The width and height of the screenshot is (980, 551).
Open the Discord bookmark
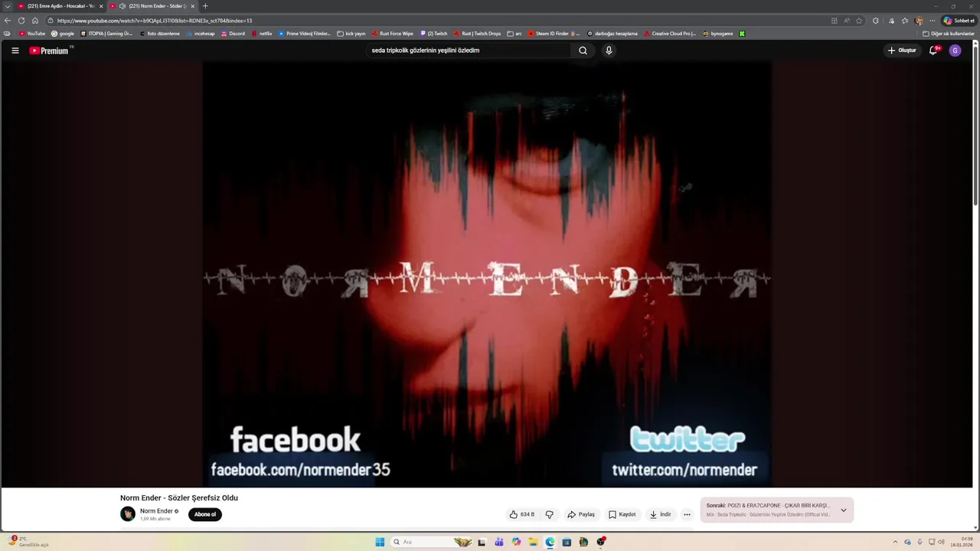[234, 34]
